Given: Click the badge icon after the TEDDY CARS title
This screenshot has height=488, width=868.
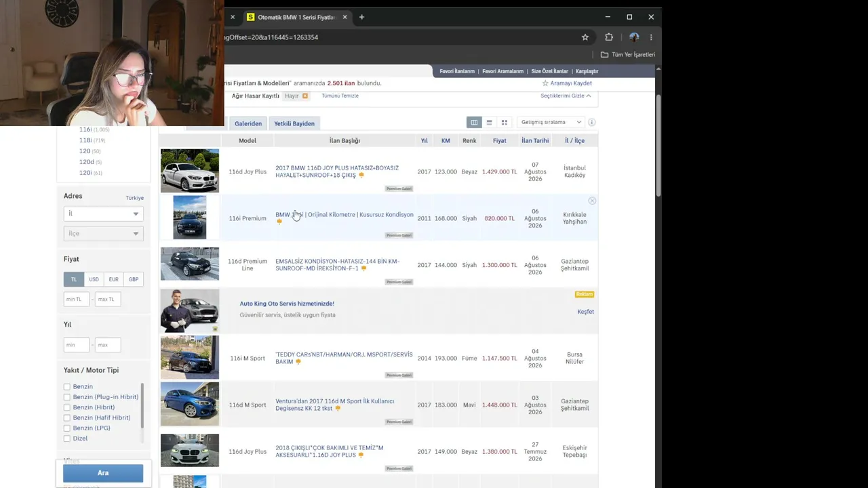Looking at the screenshot, I should pos(298,362).
